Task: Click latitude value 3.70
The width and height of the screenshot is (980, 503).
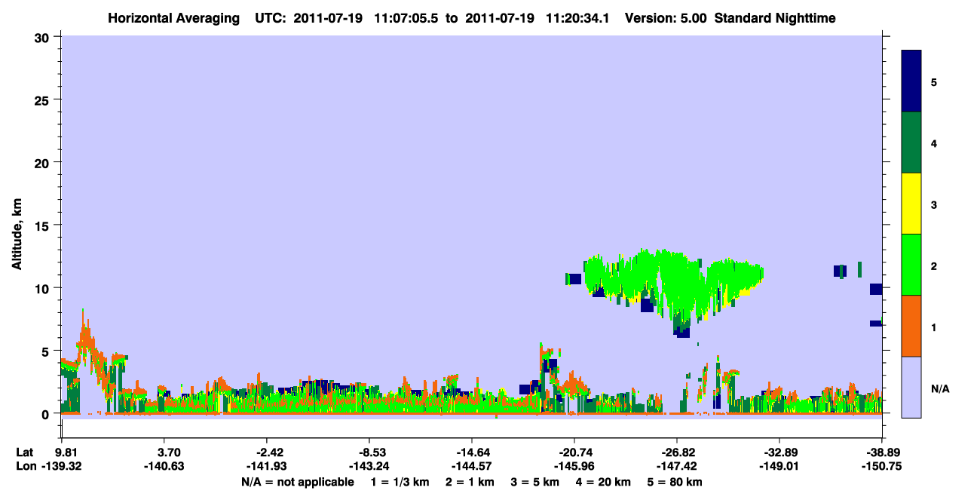Action: tap(169, 452)
